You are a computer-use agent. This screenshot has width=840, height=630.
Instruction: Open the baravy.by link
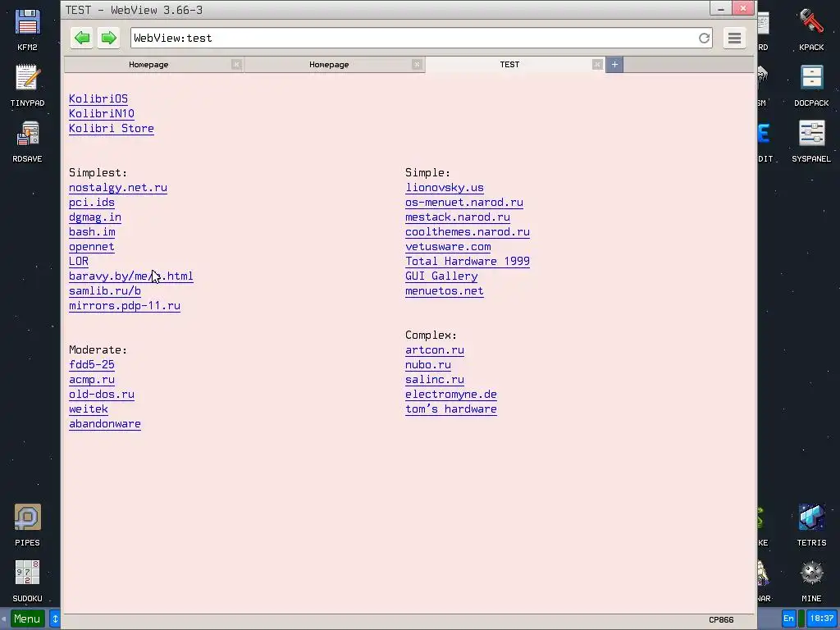[x=130, y=276]
